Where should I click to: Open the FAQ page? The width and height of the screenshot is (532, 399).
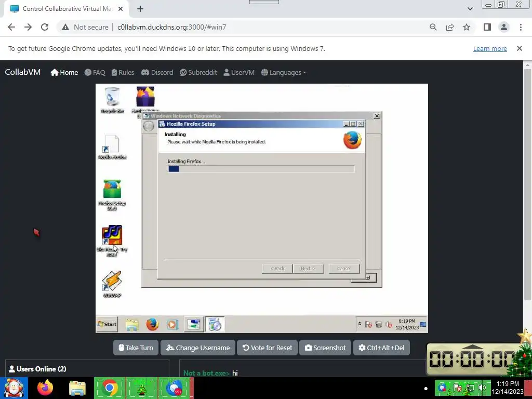point(95,72)
